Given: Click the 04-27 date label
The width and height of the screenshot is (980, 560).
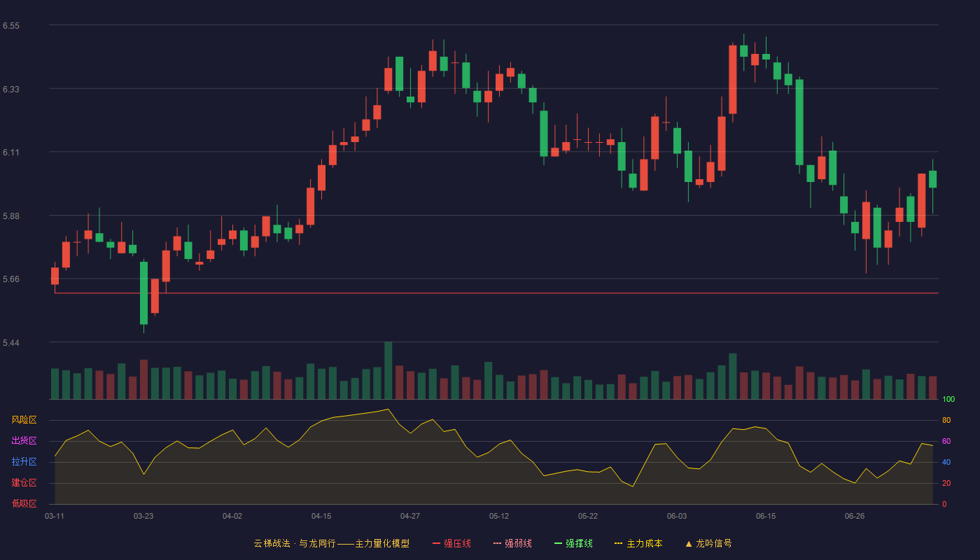Looking at the screenshot, I should pos(410,516).
